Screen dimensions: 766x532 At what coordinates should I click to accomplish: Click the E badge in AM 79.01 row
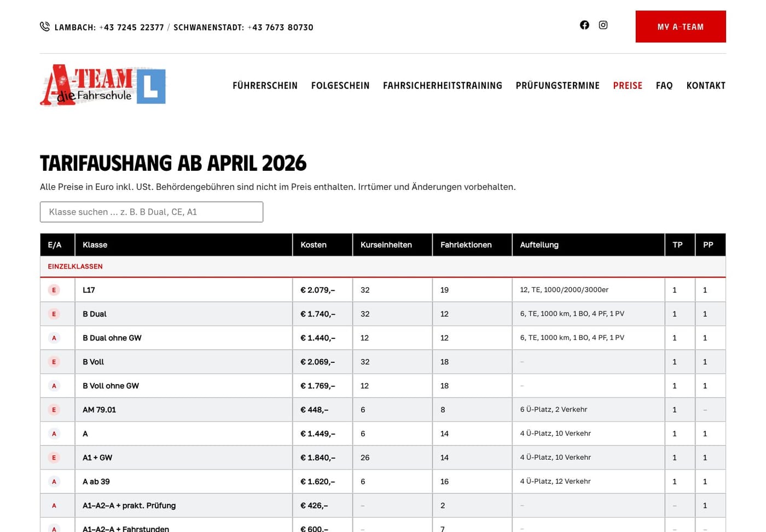[54, 410]
